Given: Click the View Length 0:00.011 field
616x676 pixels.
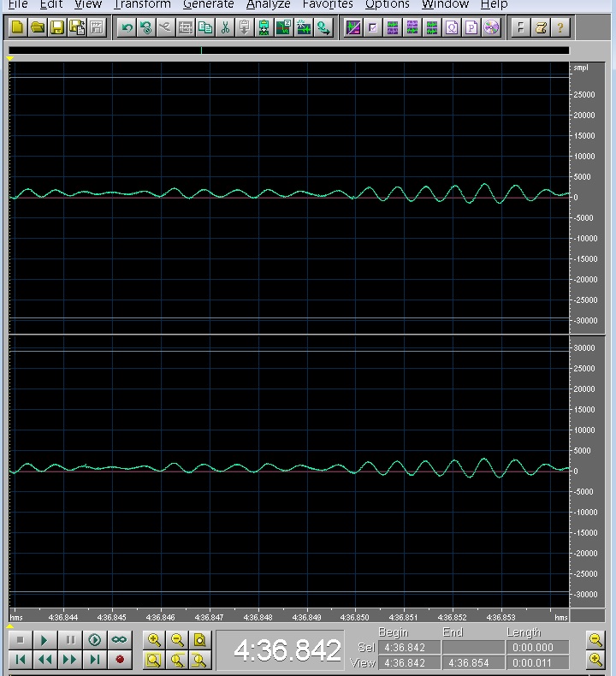Looking at the screenshot, I should pyautogui.click(x=537, y=662).
